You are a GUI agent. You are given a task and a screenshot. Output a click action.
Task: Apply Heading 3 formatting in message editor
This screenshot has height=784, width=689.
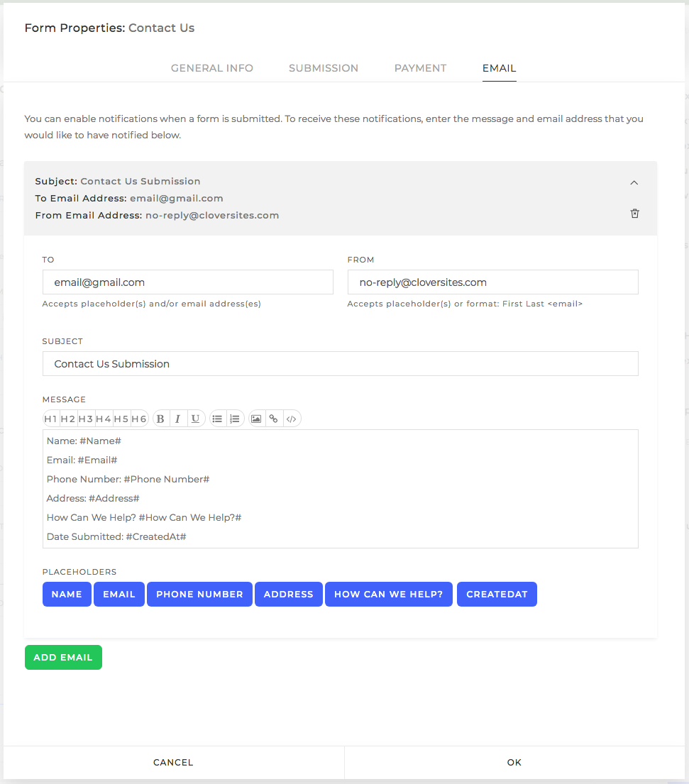(x=86, y=419)
